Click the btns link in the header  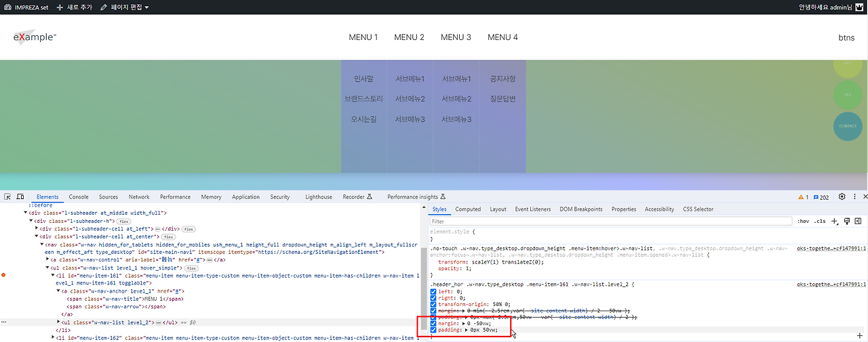point(846,37)
